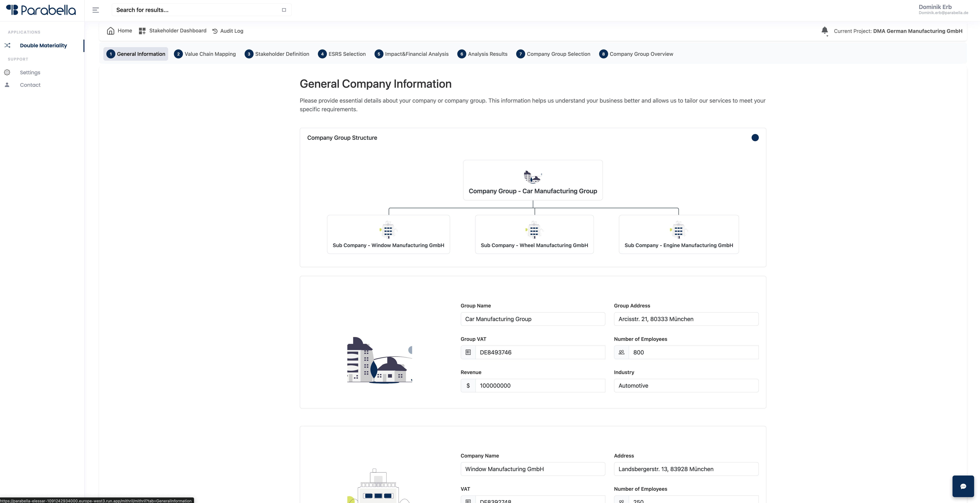Image resolution: width=980 pixels, height=503 pixels.
Task: Open Contact in the sidebar
Action: tap(30, 85)
